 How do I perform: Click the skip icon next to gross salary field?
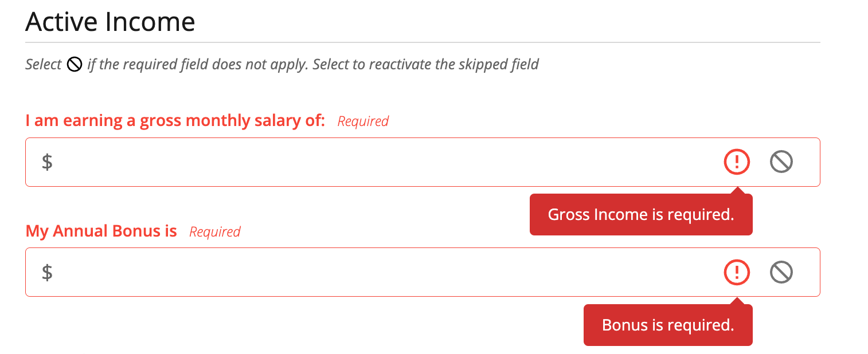[781, 162]
